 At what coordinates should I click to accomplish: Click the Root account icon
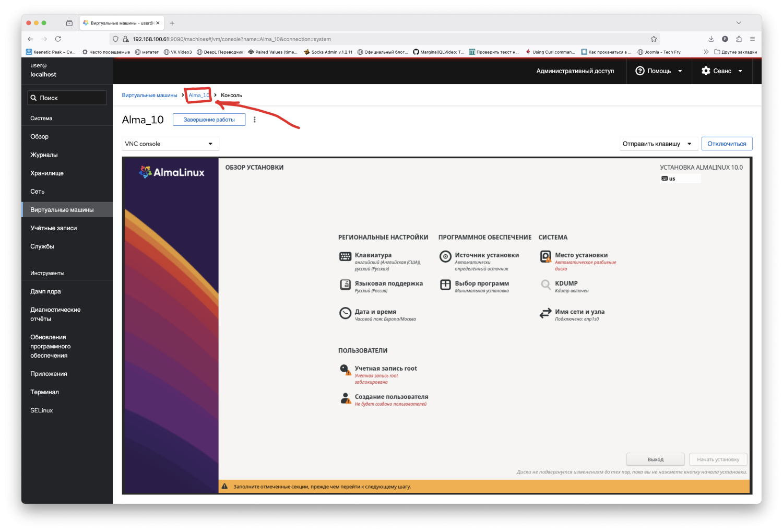(x=345, y=370)
